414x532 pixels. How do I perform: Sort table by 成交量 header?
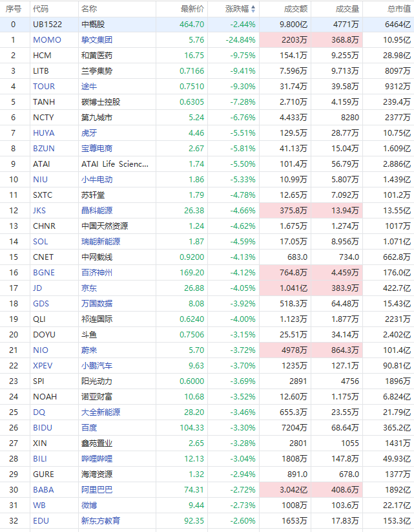pyautogui.click(x=347, y=9)
